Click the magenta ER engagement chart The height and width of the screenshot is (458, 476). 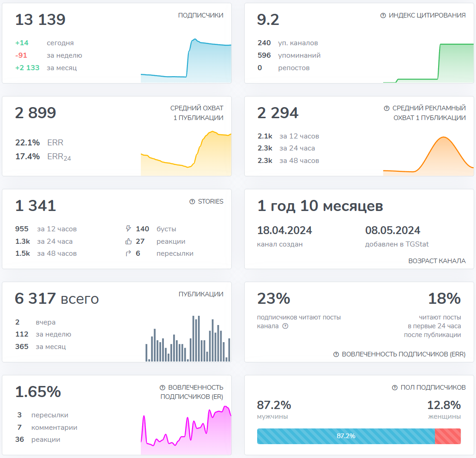[186, 432]
